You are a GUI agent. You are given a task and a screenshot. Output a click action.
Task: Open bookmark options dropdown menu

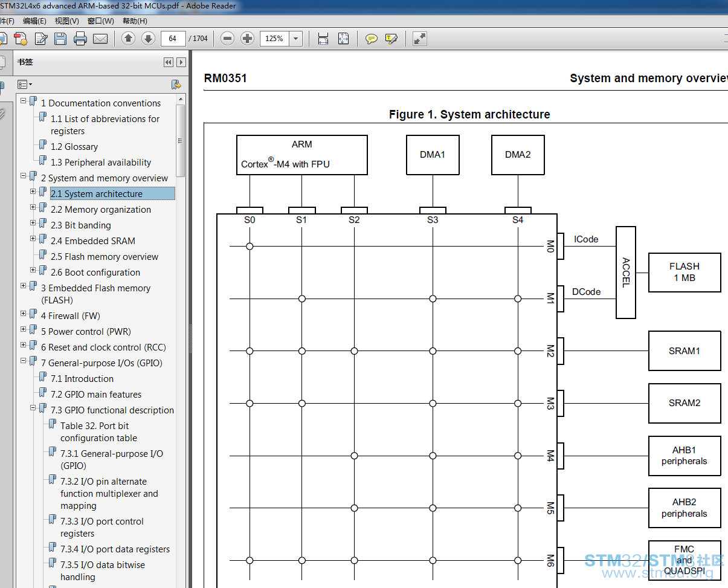[25, 85]
